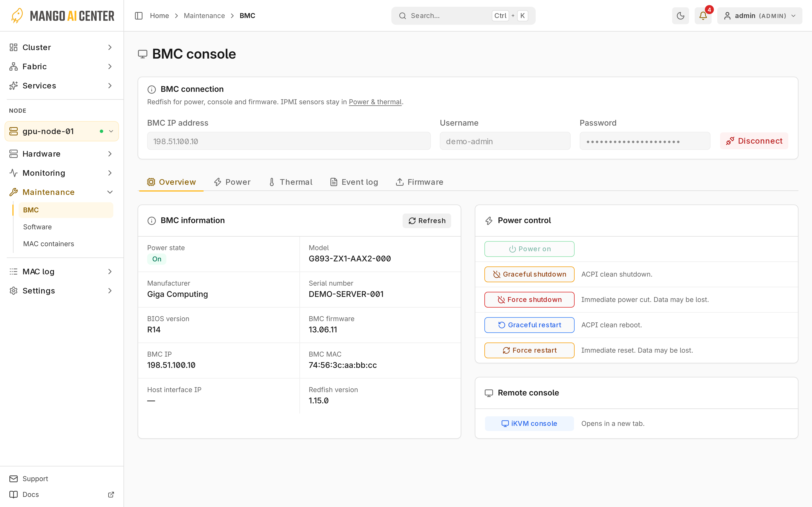This screenshot has height=507, width=812.
Task: Click the Force restart button
Action: (x=529, y=350)
